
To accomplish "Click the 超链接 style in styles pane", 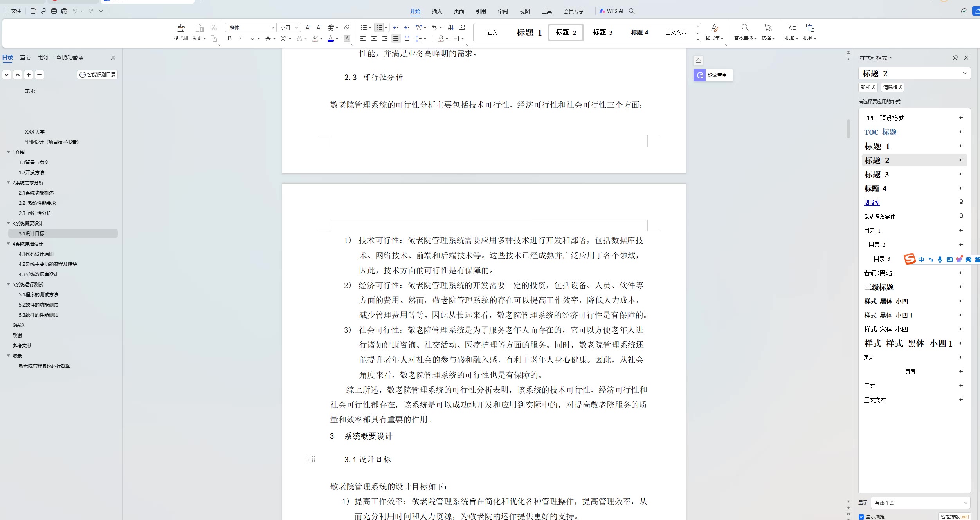I will point(872,202).
